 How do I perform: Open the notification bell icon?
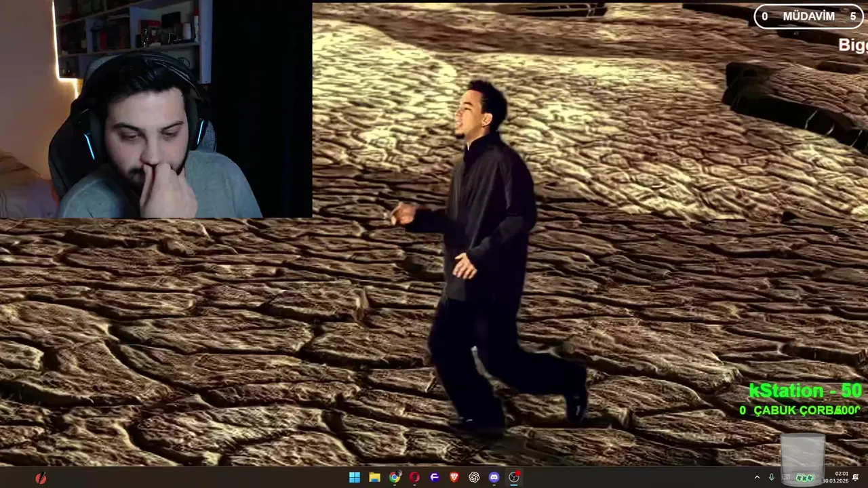coord(856,477)
